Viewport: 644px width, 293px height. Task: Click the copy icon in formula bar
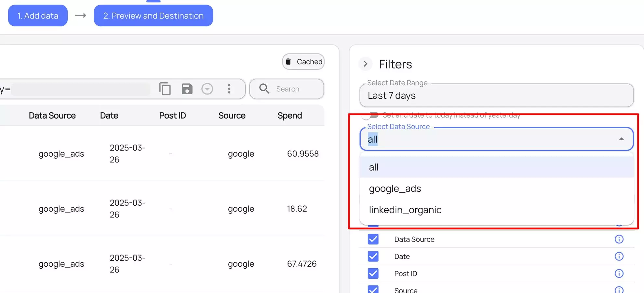[165, 89]
